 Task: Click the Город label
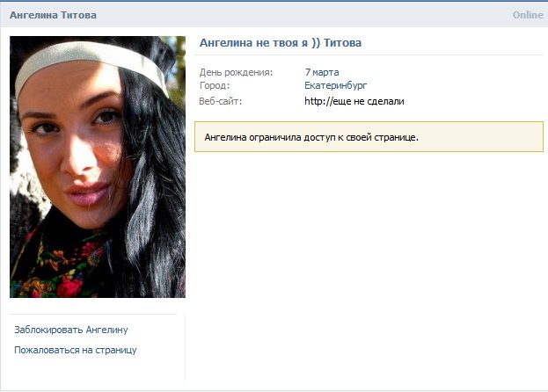click(215, 85)
